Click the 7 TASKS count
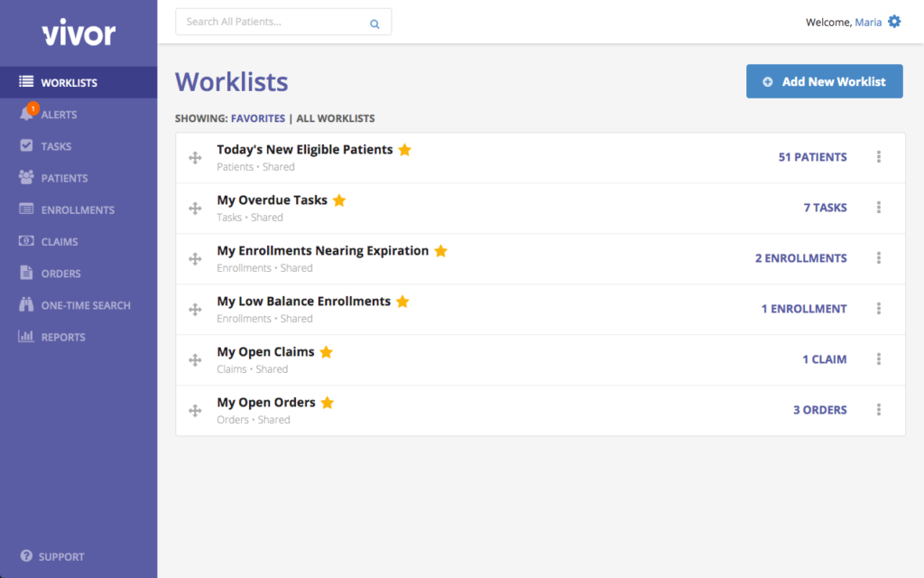 (825, 209)
